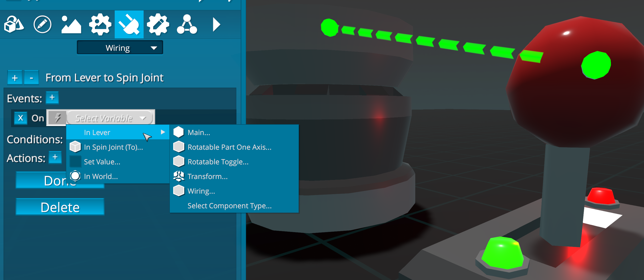Image resolution: width=644 pixels, height=280 pixels.
Task: Open the Wiring mode dropdown
Action: [x=120, y=47]
